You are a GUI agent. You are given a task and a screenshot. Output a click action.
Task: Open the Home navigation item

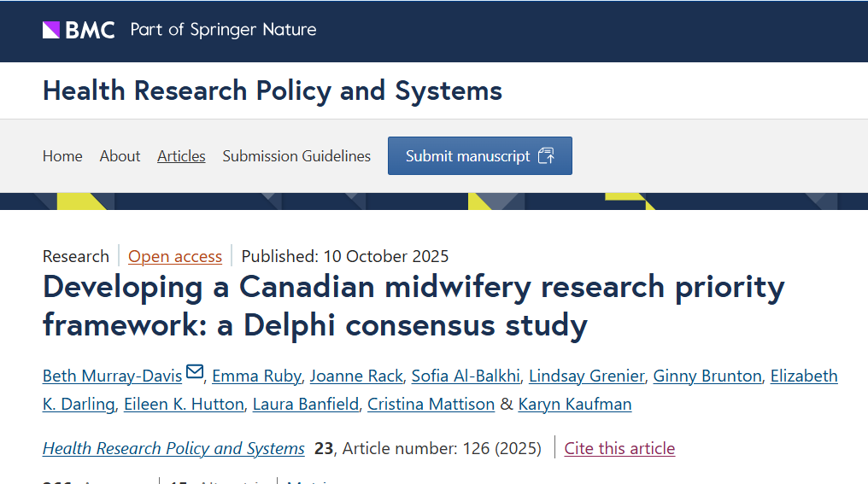click(x=62, y=156)
